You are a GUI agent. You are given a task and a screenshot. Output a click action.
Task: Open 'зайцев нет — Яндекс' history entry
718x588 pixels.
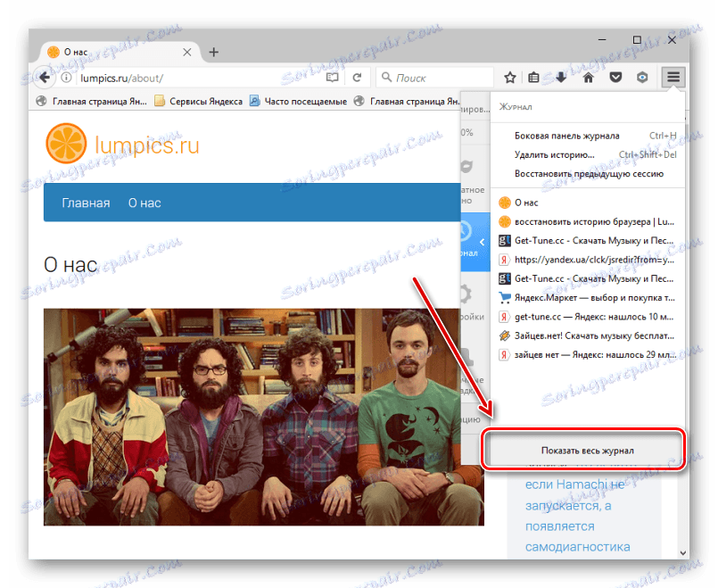tap(588, 355)
